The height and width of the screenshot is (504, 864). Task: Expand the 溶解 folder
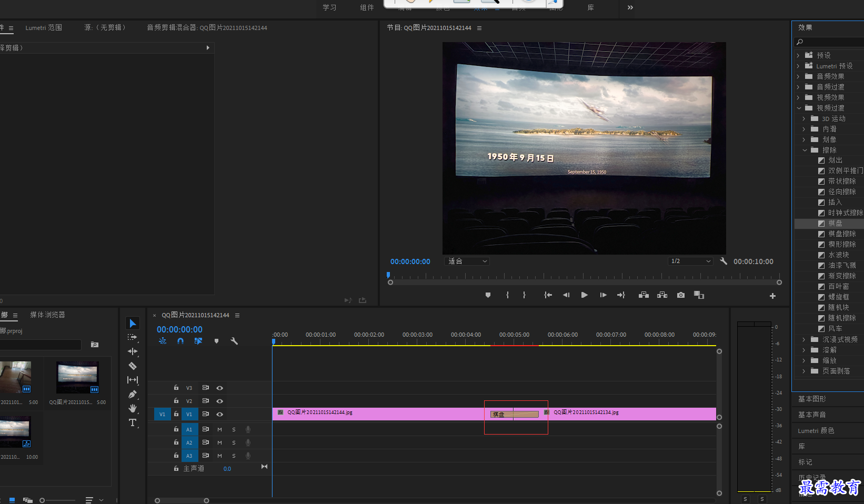click(803, 350)
